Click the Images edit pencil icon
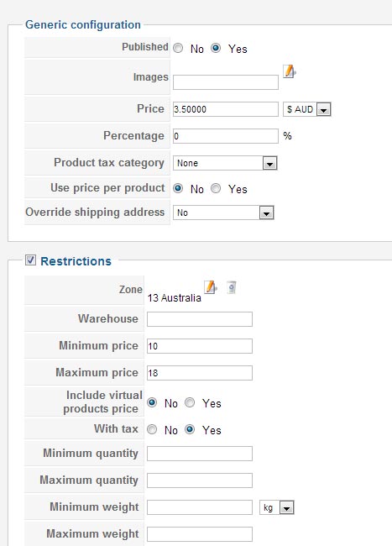 point(289,71)
